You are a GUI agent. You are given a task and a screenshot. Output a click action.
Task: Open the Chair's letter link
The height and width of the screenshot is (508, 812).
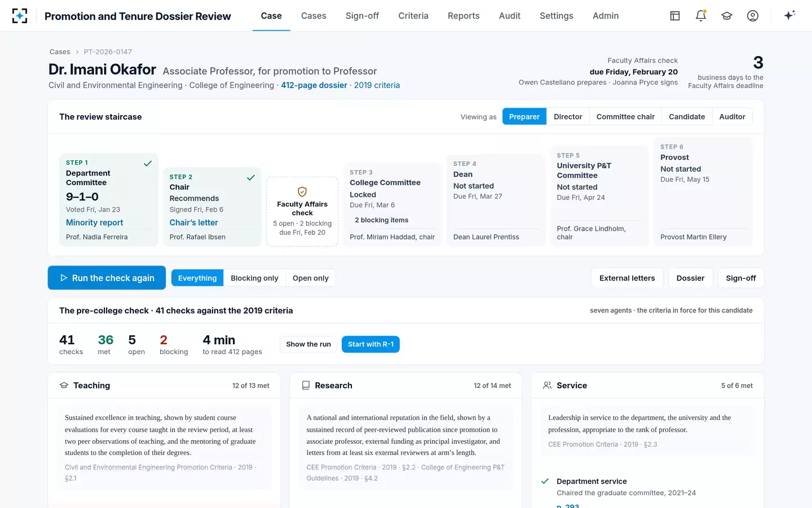[x=193, y=222]
